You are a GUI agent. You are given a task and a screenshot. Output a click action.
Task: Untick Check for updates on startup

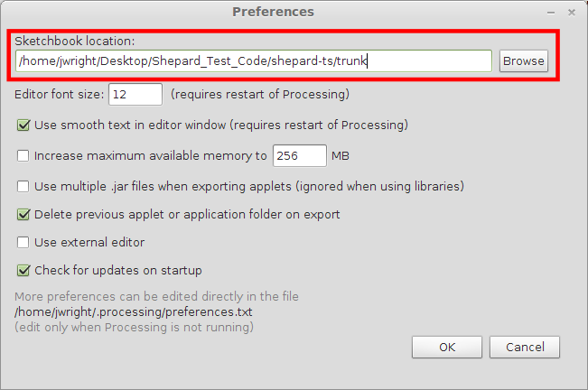(x=23, y=270)
